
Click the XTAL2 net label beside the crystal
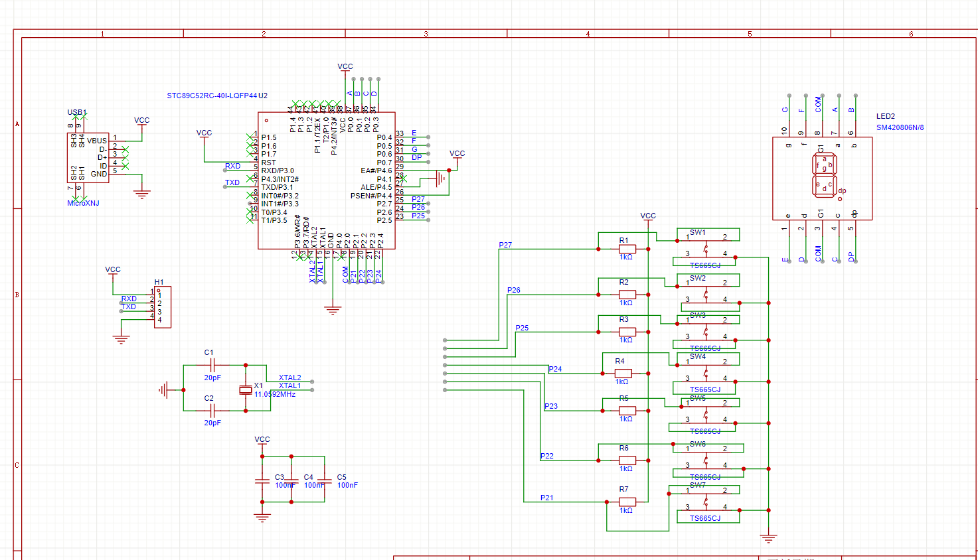click(290, 378)
